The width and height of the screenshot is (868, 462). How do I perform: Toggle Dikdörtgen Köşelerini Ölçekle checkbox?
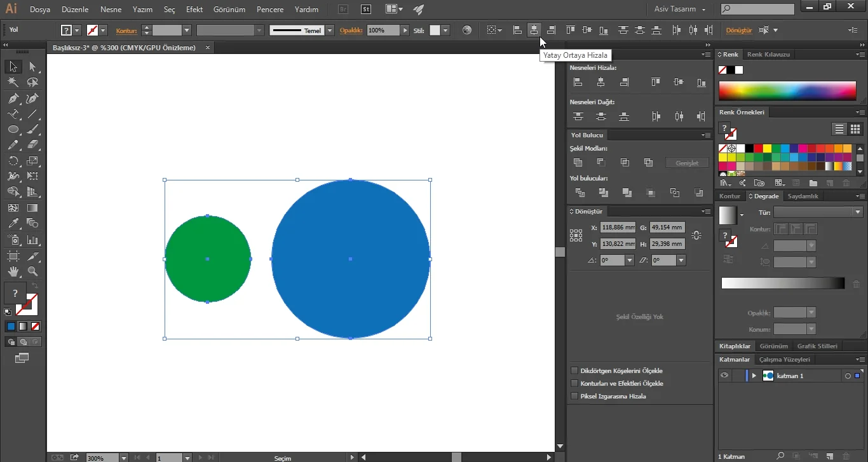tap(574, 370)
